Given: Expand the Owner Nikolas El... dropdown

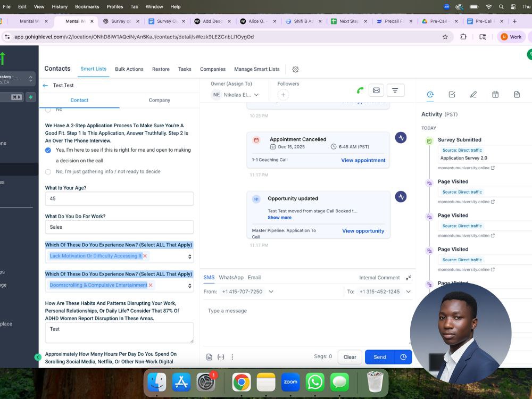Looking at the screenshot, I should point(256,95).
